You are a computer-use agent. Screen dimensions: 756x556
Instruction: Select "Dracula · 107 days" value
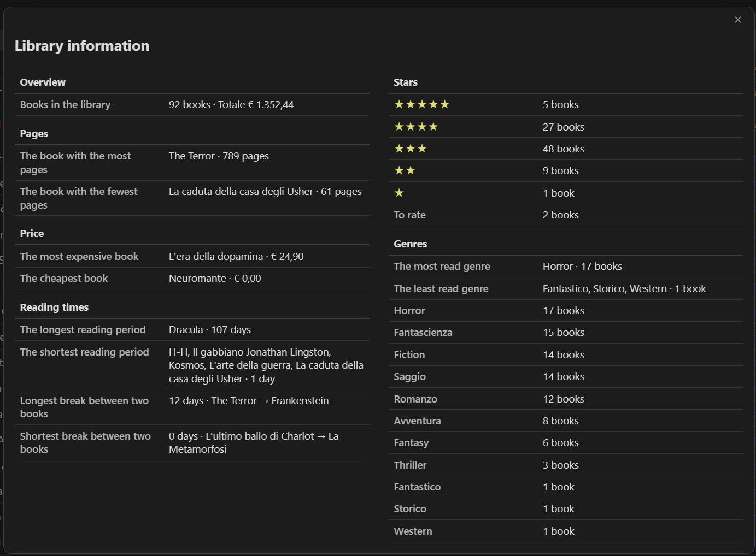210,329
